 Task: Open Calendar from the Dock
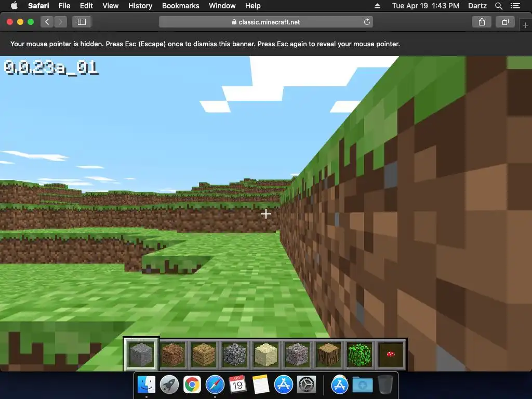pos(237,385)
